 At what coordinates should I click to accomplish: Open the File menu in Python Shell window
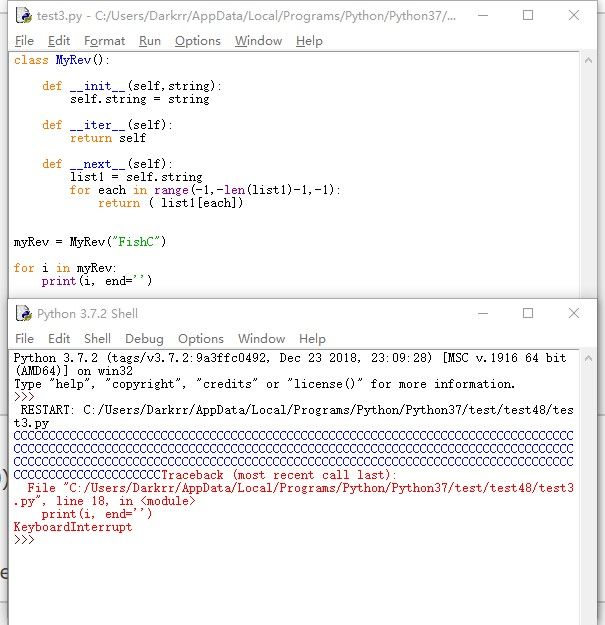[x=24, y=338]
